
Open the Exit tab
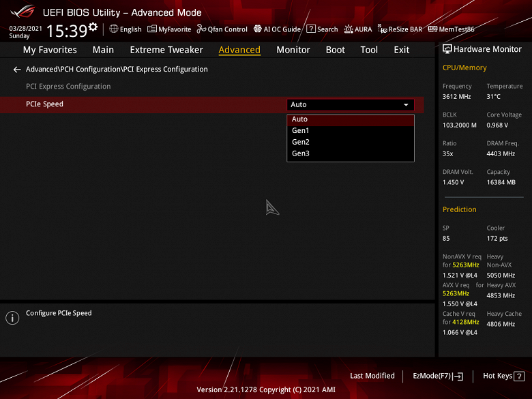click(401, 50)
